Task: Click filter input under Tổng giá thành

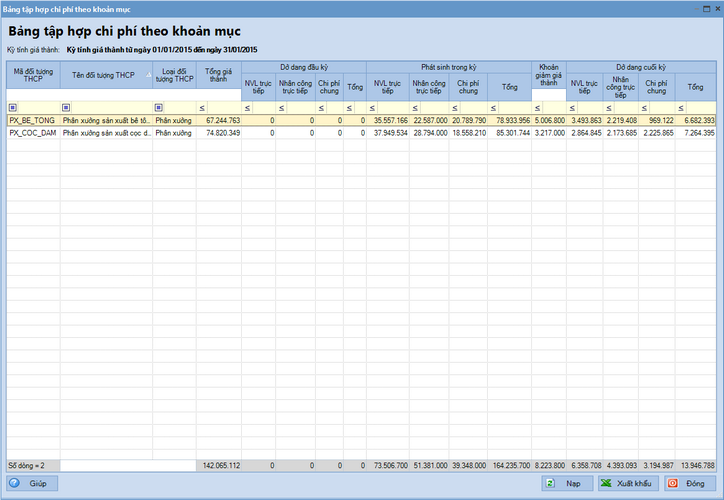Action: 224,108
